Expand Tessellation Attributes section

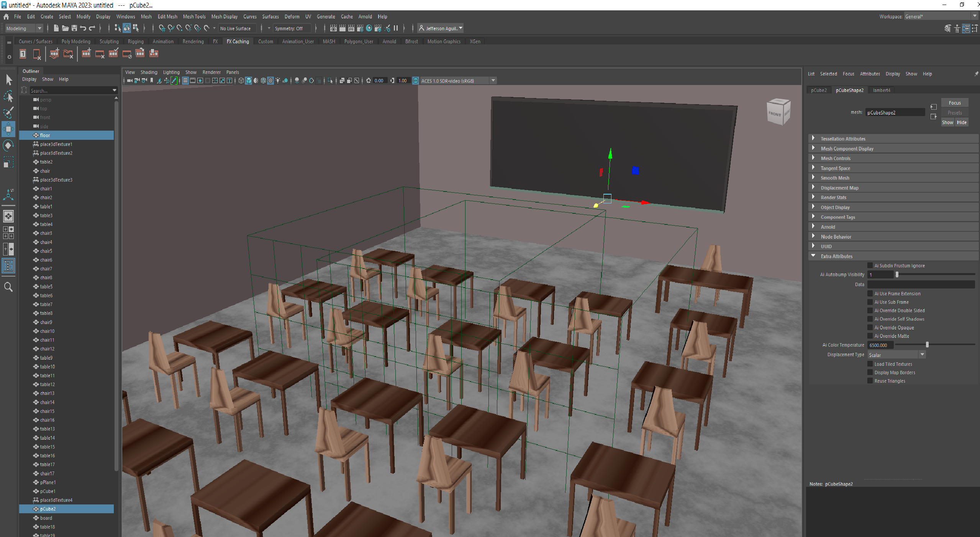pyautogui.click(x=893, y=139)
